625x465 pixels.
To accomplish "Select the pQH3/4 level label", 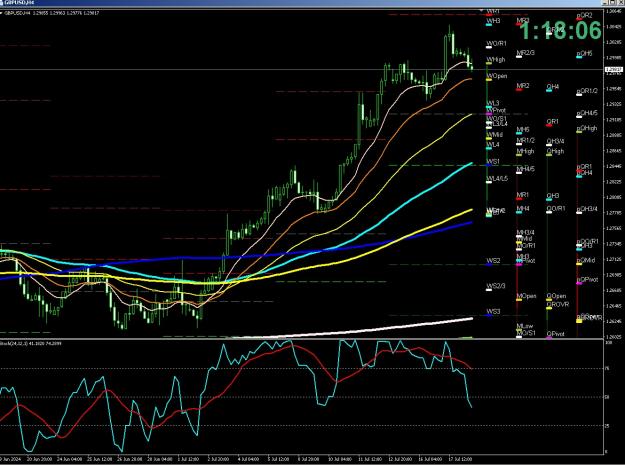I will tap(587, 209).
